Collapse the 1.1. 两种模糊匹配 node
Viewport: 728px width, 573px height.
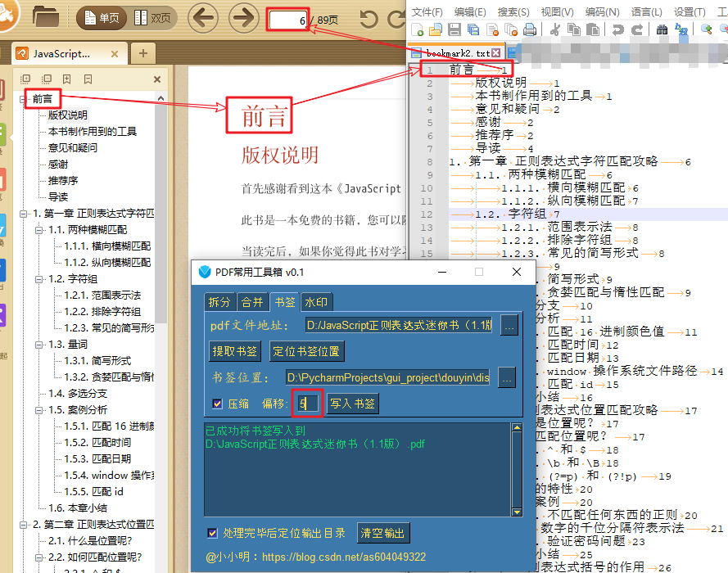[39, 230]
